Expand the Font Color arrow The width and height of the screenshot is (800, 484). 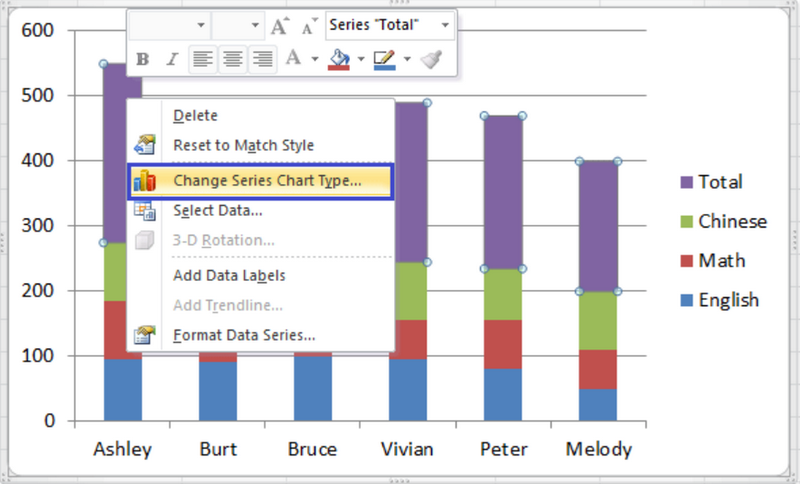coord(315,59)
